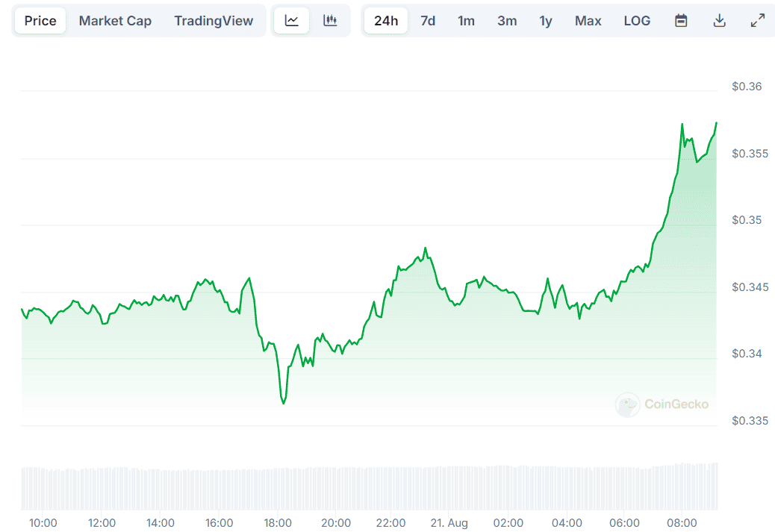Switch to candlestick chart view
Image resolution: width=775 pixels, height=532 pixels.
(x=330, y=21)
